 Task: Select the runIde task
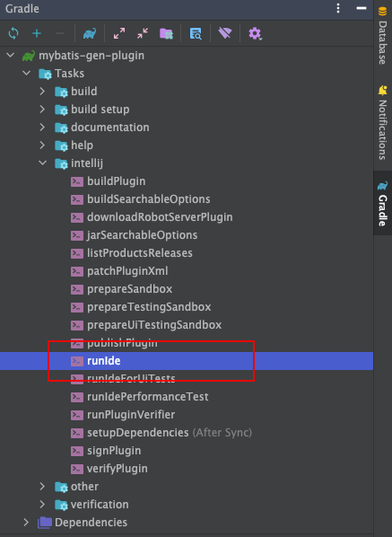tap(104, 361)
